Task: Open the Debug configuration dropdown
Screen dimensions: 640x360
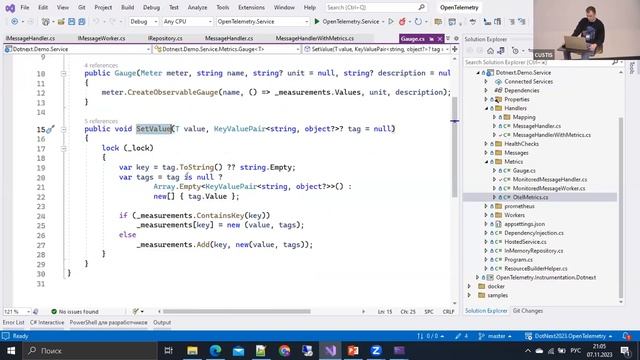Action: [143, 22]
